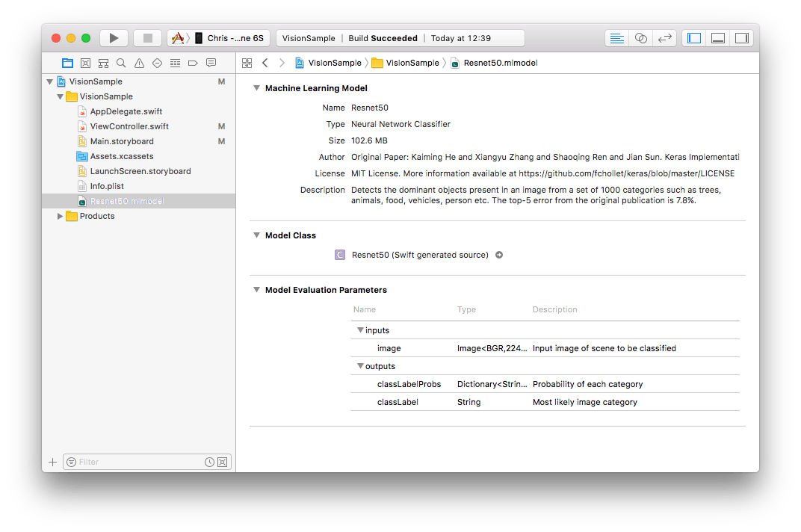Collapse the Model Evaluation Parameters section
Screen dimensions: 801x532
click(x=257, y=290)
